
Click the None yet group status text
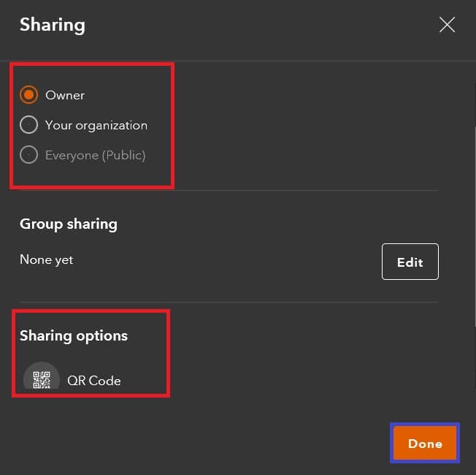click(47, 260)
